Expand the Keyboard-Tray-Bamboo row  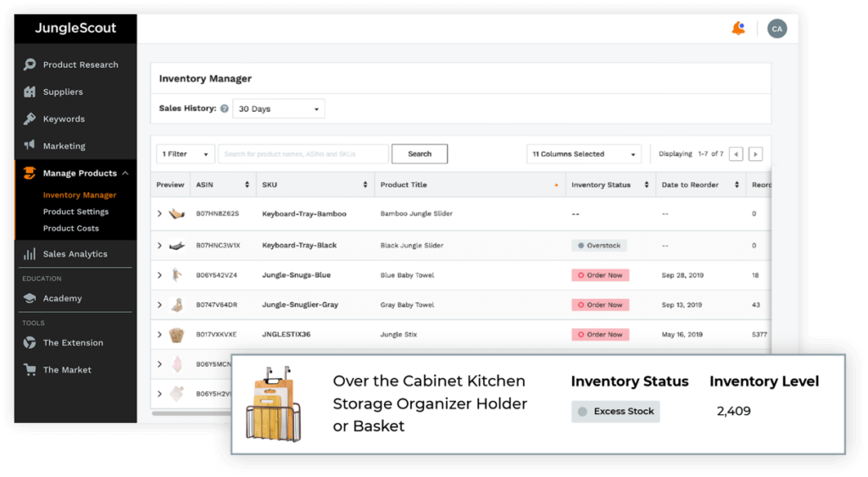pos(159,214)
